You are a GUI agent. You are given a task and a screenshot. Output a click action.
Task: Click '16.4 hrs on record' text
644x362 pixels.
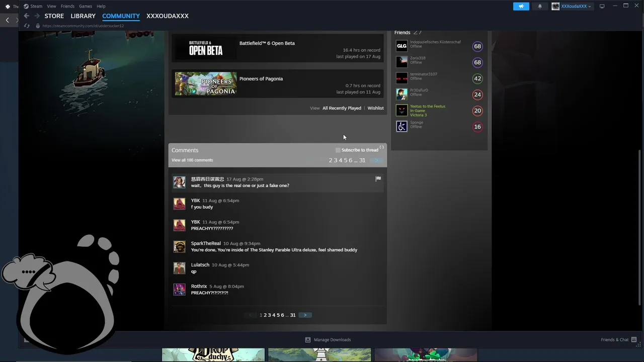click(361, 50)
